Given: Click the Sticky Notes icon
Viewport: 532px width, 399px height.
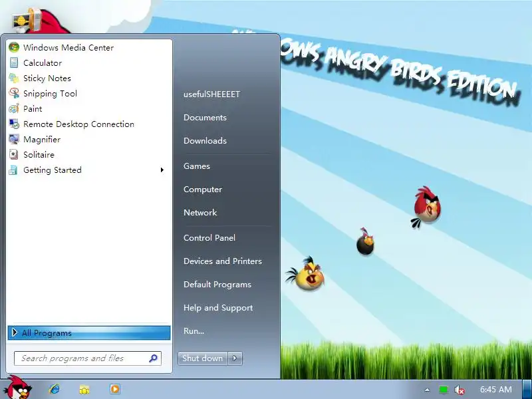Looking at the screenshot, I should tap(14, 78).
